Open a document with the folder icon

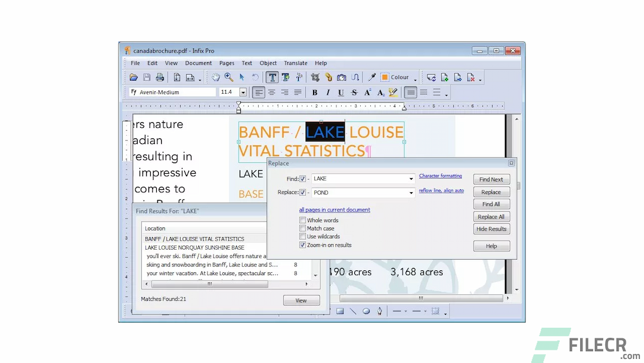click(134, 77)
